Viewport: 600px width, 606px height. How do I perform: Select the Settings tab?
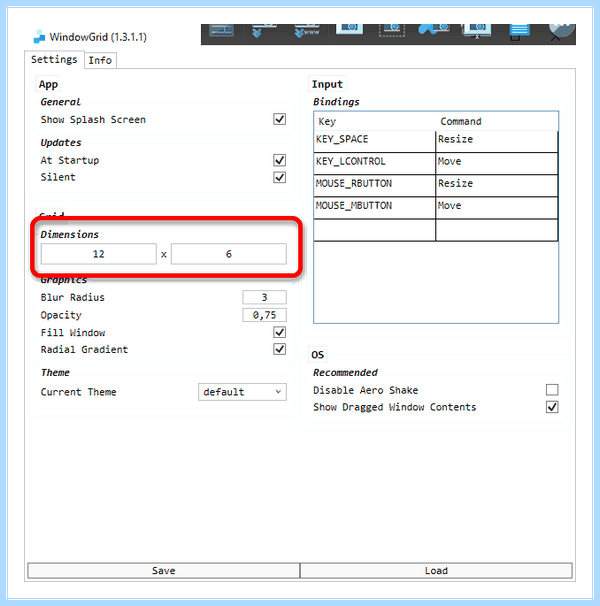tap(54, 60)
